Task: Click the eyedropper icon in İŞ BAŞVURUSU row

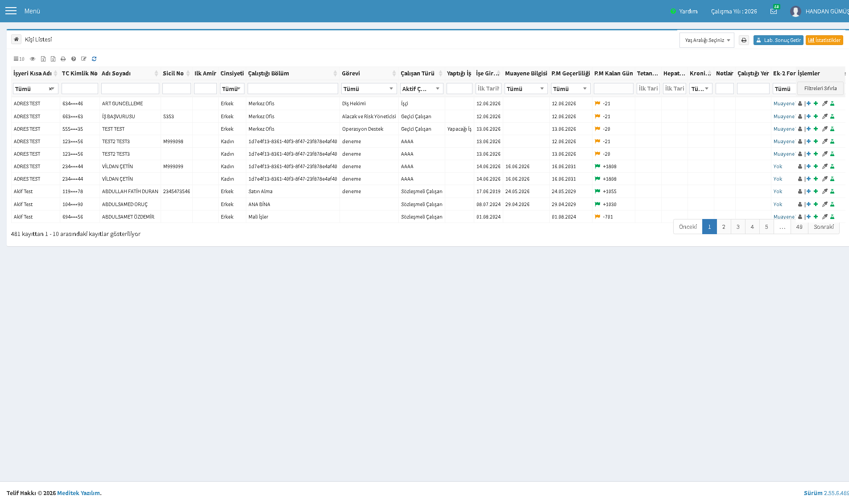Action: tap(824, 116)
